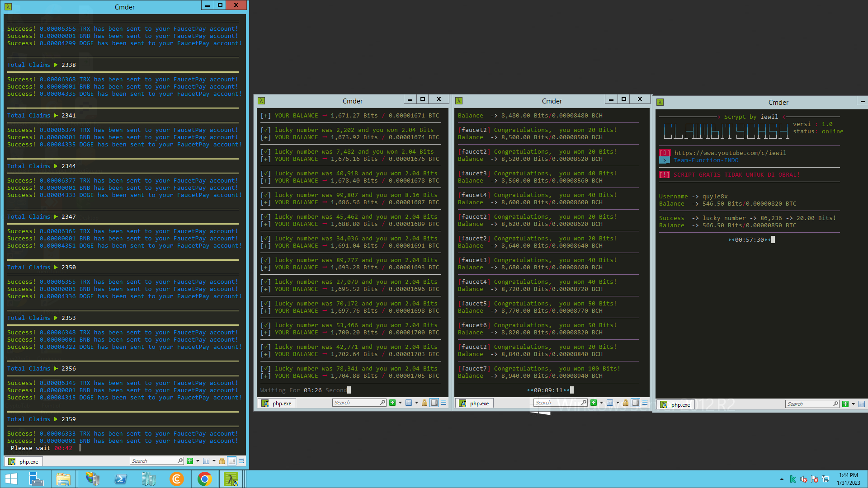
Task: Click the green plus button in the YOUR BALANCE Cmder window
Action: [x=392, y=403]
